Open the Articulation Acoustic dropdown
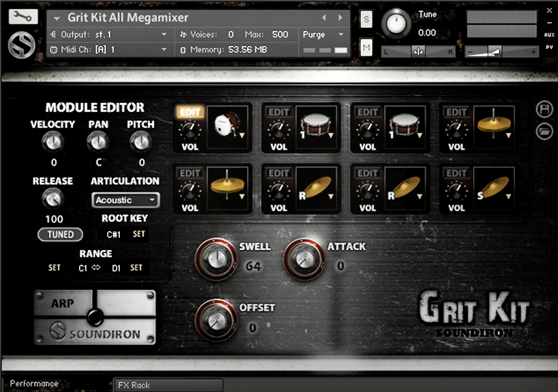The width and height of the screenshot is (558, 392). (x=125, y=200)
